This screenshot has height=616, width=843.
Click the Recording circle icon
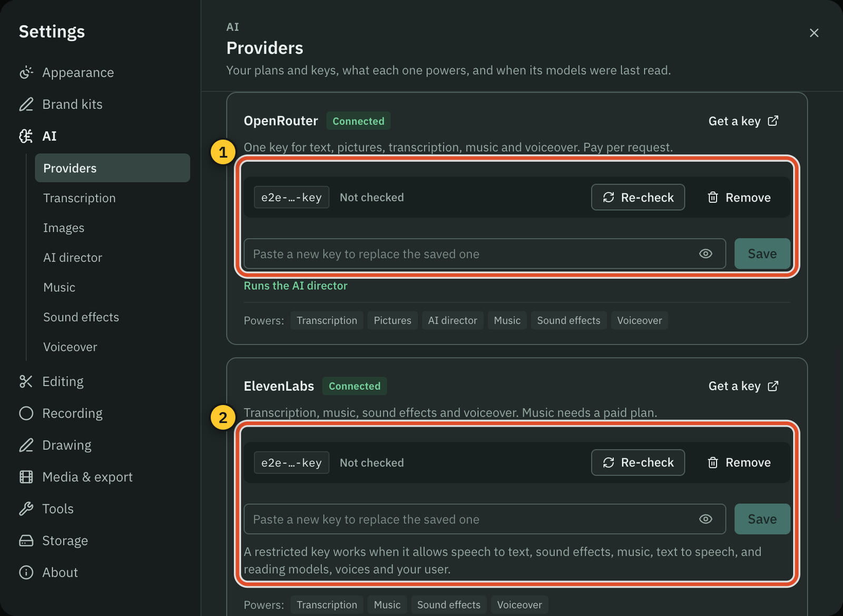(26, 413)
